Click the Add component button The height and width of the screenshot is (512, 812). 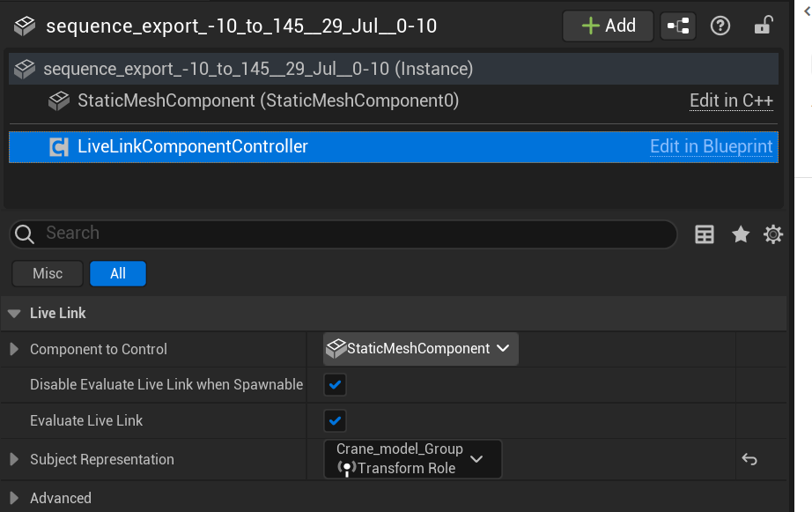click(x=608, y=26)
